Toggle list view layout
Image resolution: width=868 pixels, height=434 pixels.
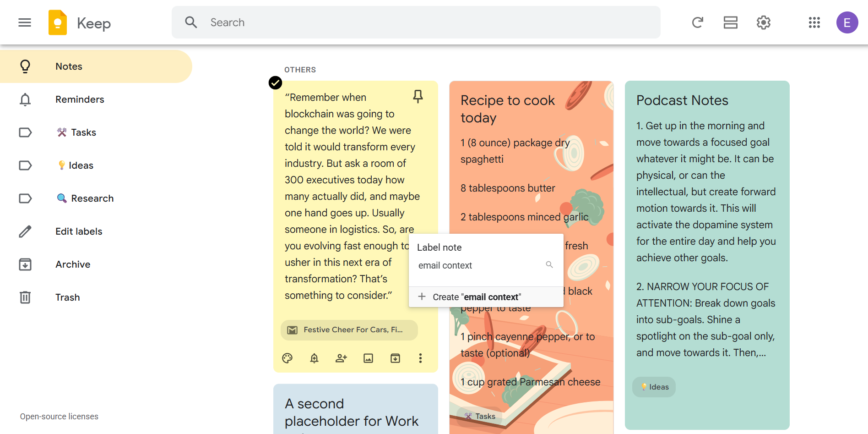point(730,22)
